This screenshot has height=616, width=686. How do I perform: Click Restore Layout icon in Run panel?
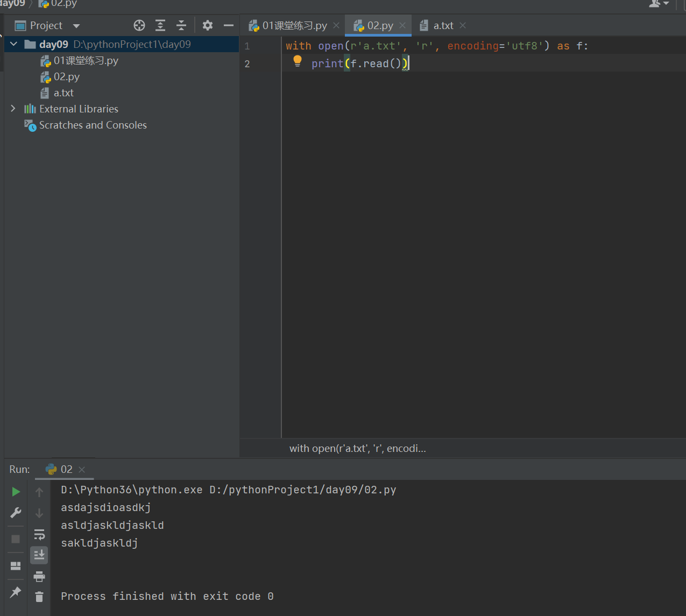pos(16,565)
